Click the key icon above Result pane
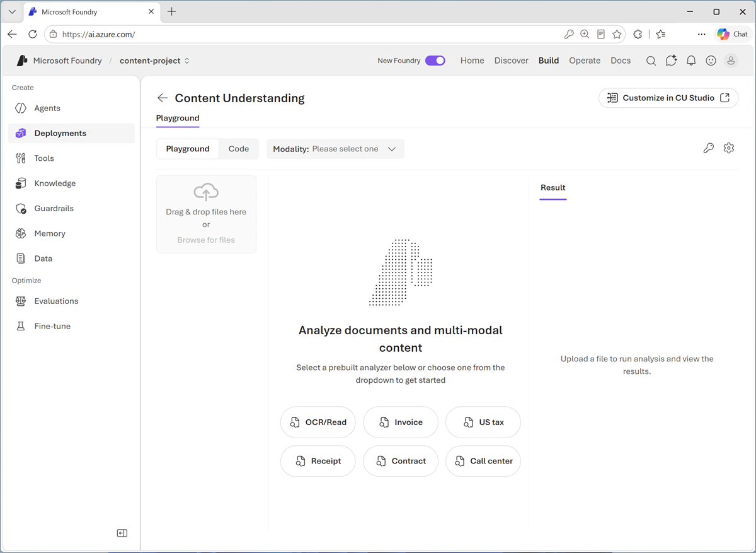This screenshot has width=756, height=553. [x=709, y=148]
